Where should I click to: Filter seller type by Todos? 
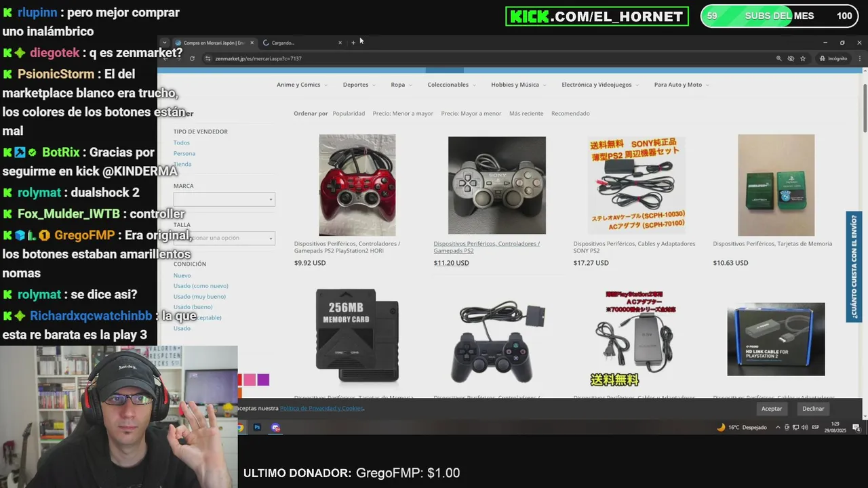pyautogui.click(x=182, y=142)
